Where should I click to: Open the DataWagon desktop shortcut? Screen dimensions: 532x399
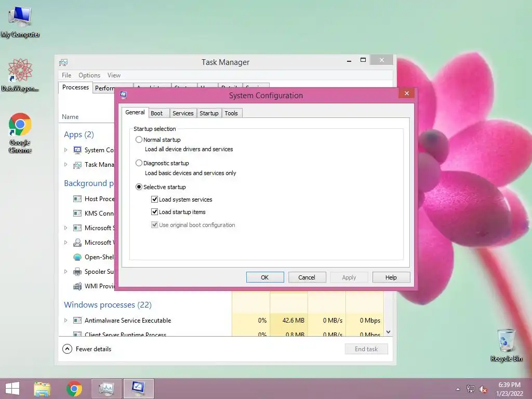[x=20, y=75]
